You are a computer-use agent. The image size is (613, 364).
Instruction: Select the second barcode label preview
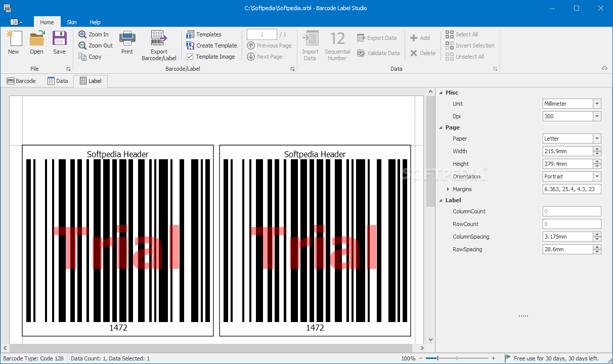click(315, 241)
